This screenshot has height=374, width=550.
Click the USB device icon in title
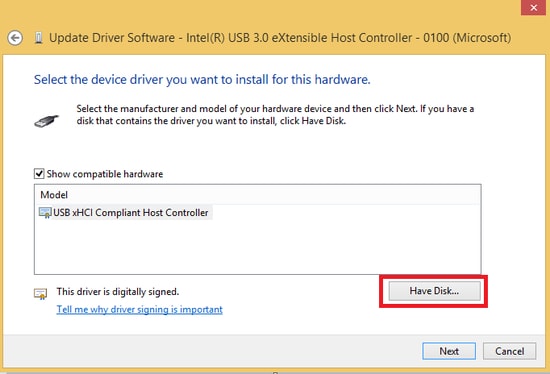click(39, 38)
